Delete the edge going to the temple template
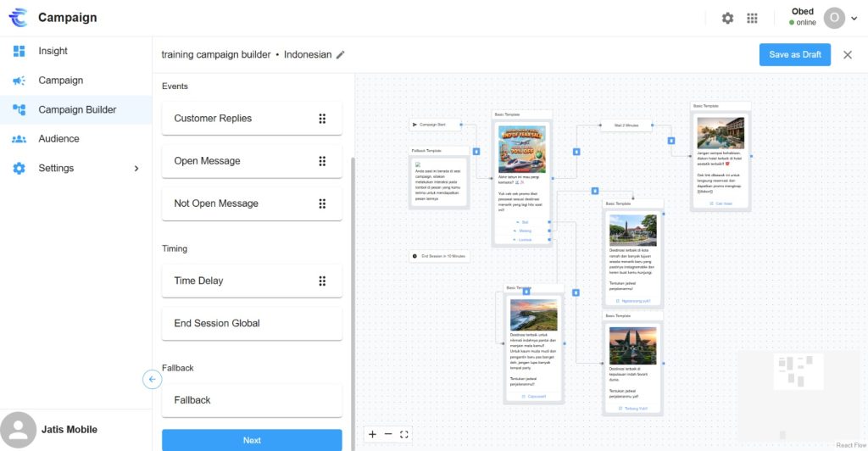This screenshot has width=868, height=451. 576,292
